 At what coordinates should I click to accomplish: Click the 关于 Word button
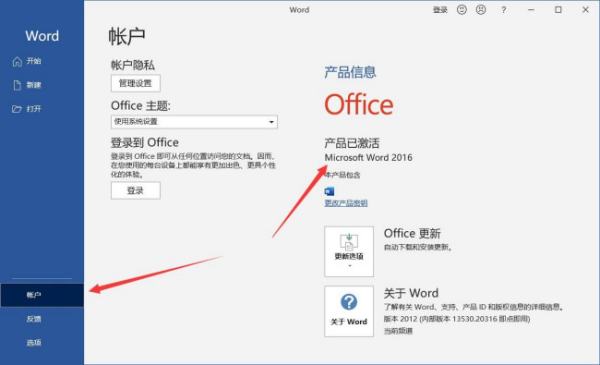click(x=349, y=311)
